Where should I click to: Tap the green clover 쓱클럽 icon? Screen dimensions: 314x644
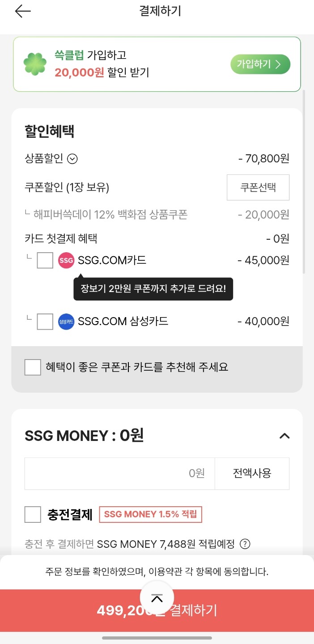pyautogui.click(x=35, y=64)
